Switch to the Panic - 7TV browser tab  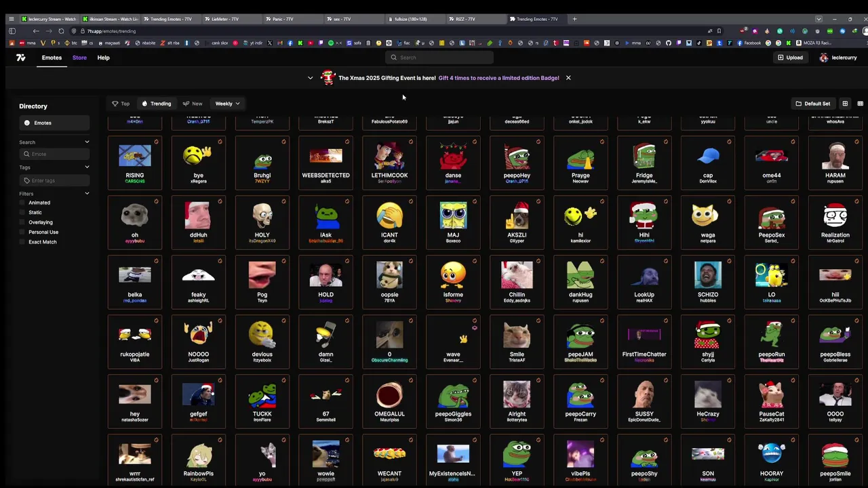tap(292, 19)
